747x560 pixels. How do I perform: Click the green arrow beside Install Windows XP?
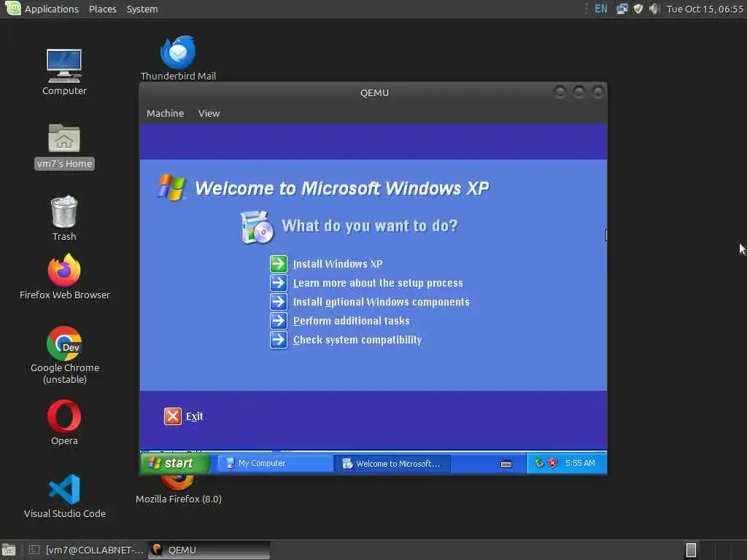click(x=279, y=264)
